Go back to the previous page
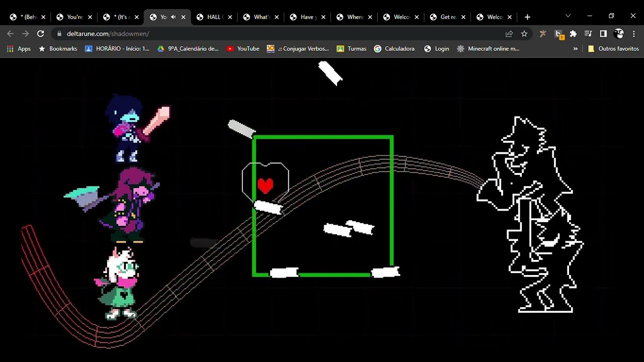Screen dimensions: 644x362 pos(11,34)
